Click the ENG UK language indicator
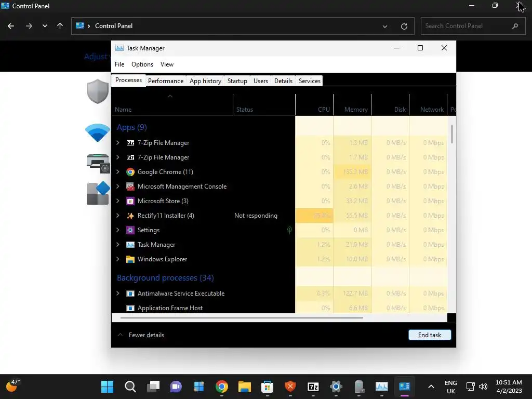This screenshot has width=532, height=399. 450,387
